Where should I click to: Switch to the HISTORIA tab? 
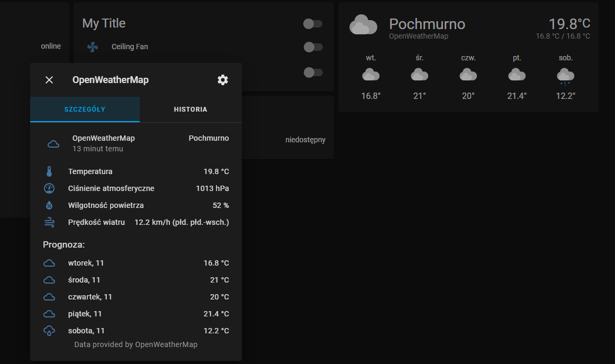191,110
